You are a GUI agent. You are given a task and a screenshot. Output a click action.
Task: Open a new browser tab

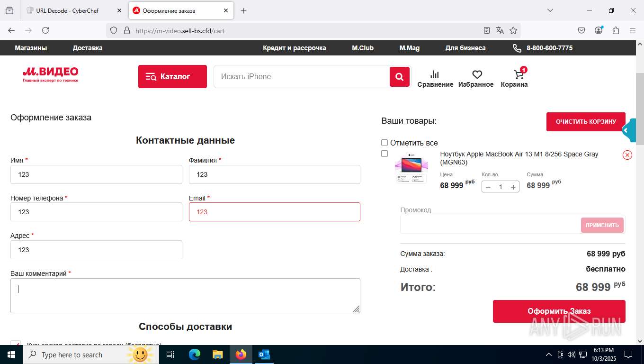click(x=244, y=10)
